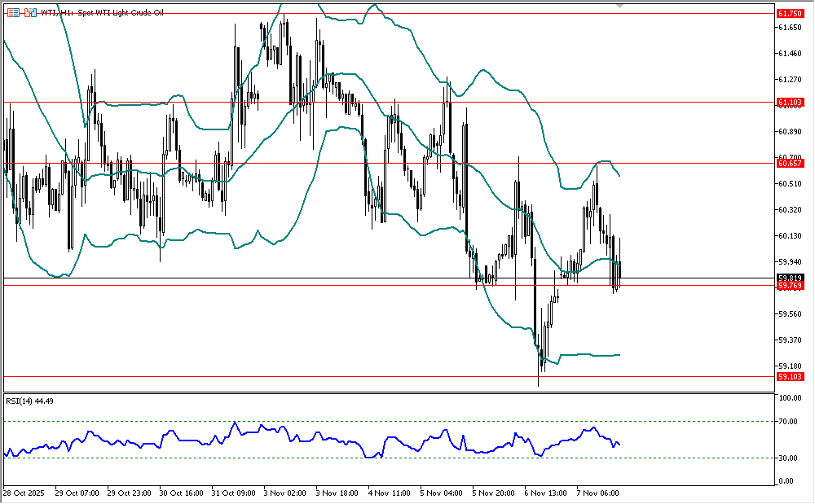Screen dimensions: 815x504
Task: Click the one-click trading panel icon
Action: [29, 13]
